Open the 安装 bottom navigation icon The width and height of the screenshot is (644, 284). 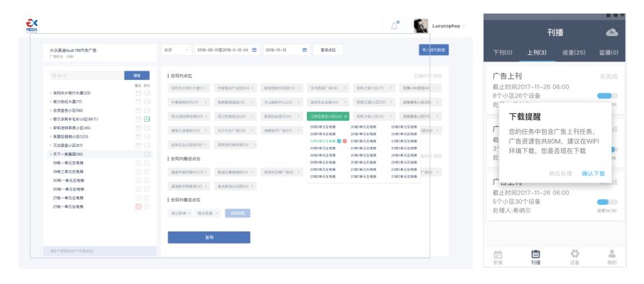(x=497, y=254)
